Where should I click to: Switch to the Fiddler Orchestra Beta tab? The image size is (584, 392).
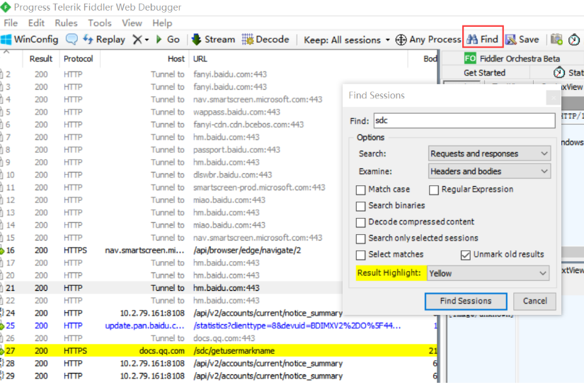click(x=512, y=59)
